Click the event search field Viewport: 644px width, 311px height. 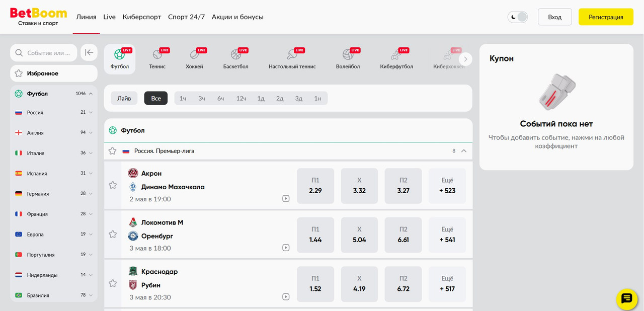44,53
